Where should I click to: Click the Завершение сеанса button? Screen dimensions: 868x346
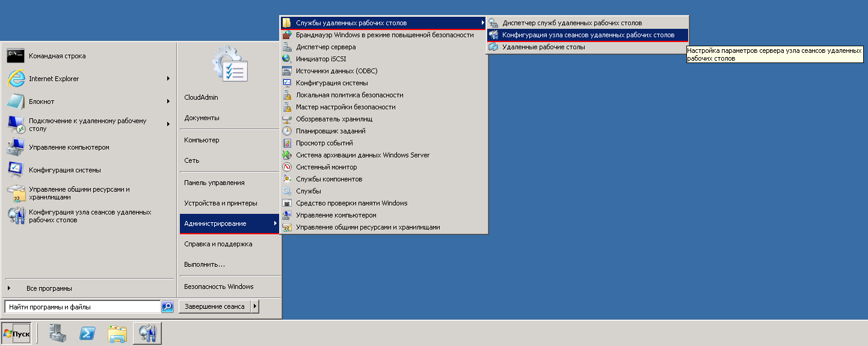point(214,306)
